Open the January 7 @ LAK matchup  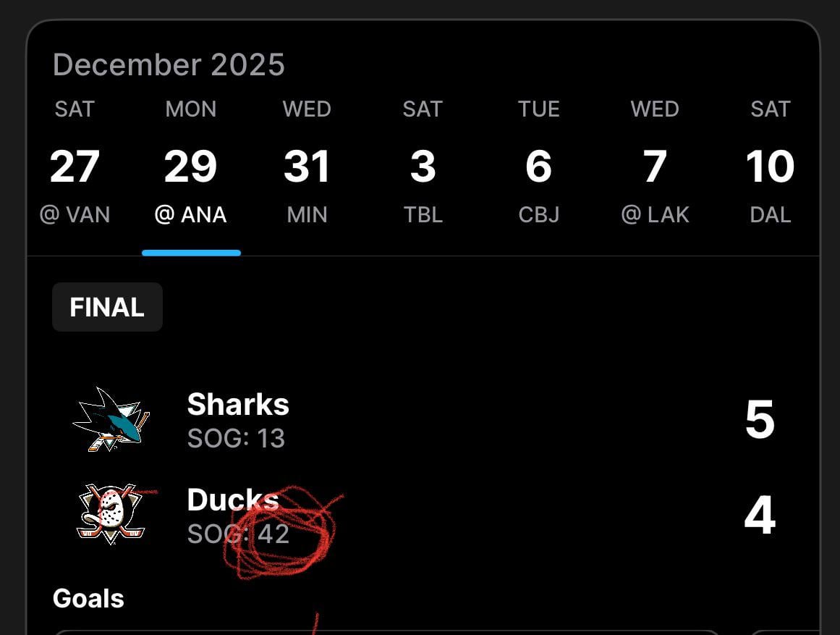point(655,167)
